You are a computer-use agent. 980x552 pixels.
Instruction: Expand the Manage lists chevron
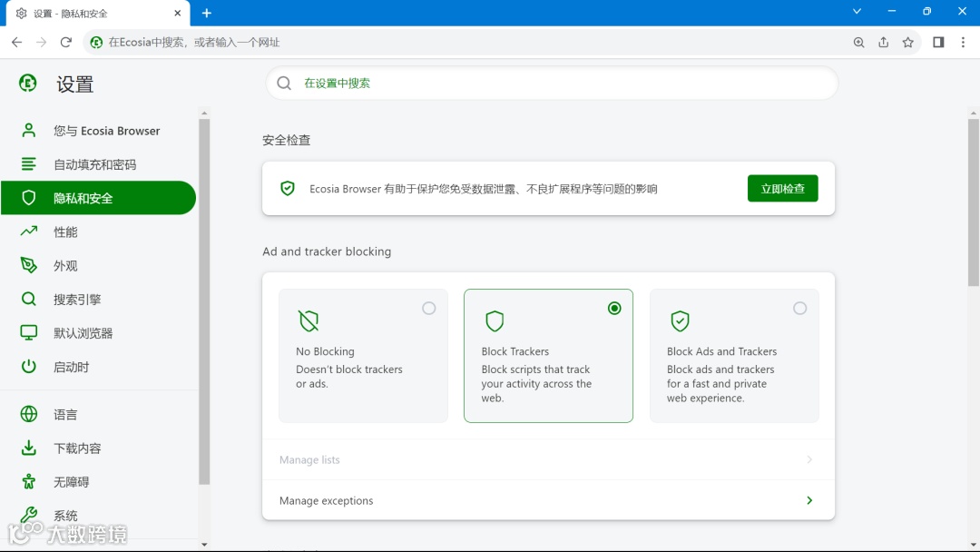(x=809, y=459)
